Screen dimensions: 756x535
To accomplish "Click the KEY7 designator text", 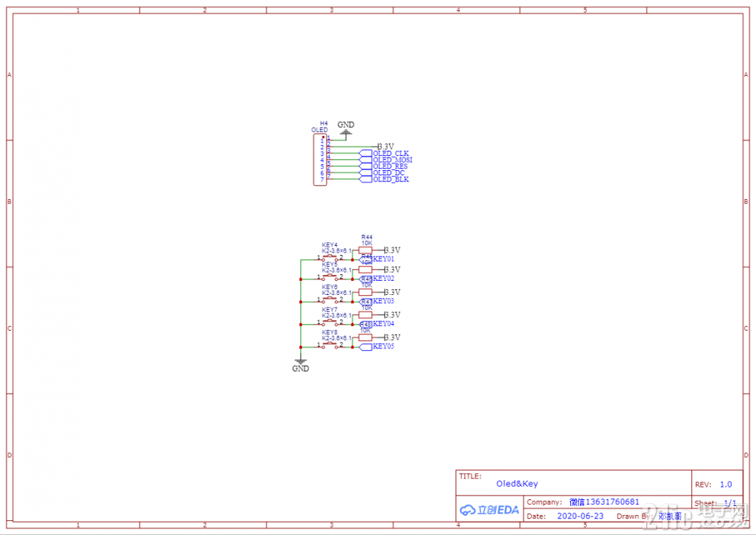I will [x=330, y=310].
